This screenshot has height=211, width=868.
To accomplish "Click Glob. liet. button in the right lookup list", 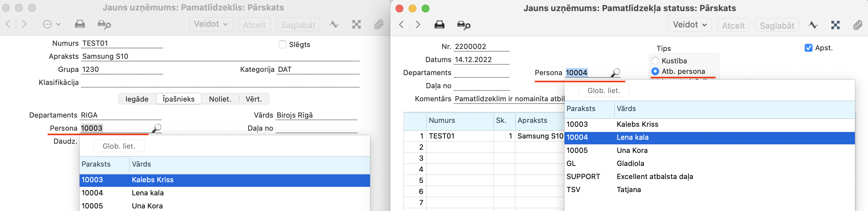I will [603, 91].
